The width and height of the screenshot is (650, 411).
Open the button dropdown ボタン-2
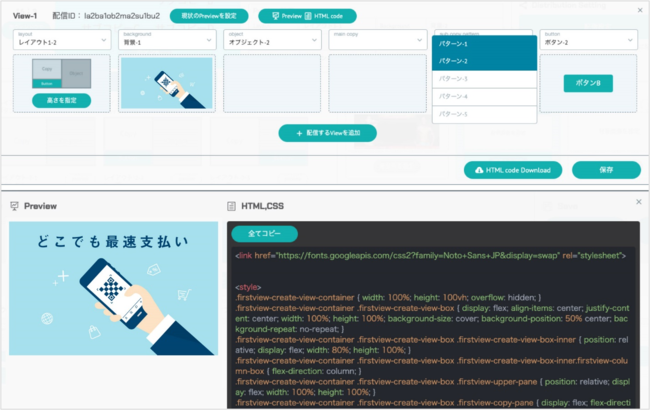click(588, 40)
